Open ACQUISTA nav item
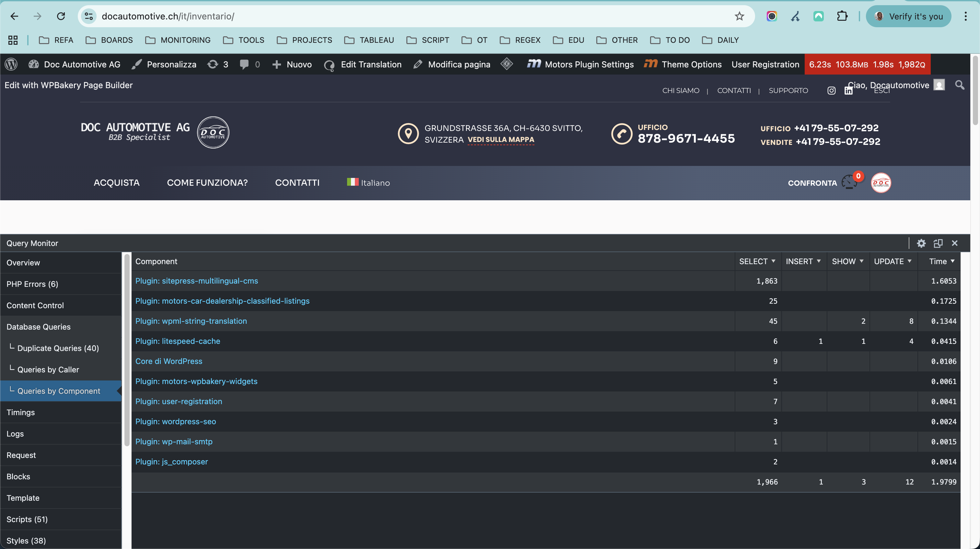Image resolution: width=980 pixels, height=549 pixels. point(116,183)
